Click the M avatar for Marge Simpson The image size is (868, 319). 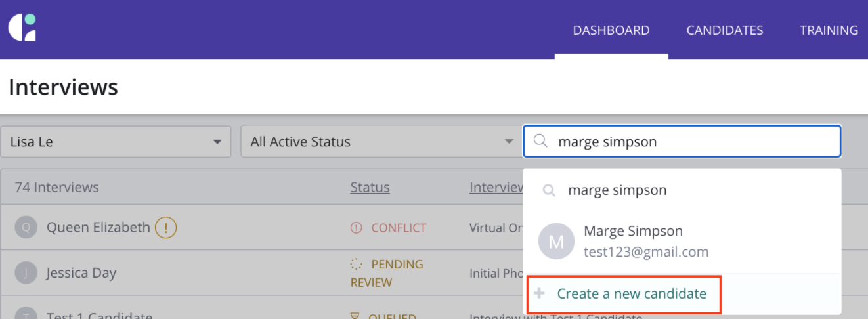pos(556,241)
